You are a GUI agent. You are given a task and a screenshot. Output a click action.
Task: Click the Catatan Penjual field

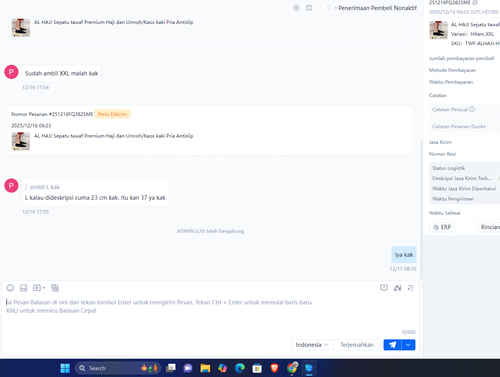(465, 109)
